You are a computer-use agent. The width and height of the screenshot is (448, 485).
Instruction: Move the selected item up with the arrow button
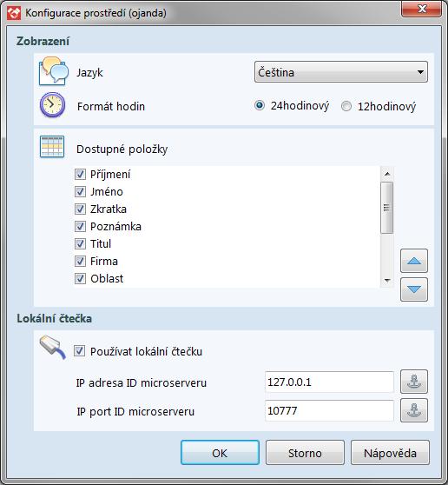pyautogui.click(x=414, y=261)
